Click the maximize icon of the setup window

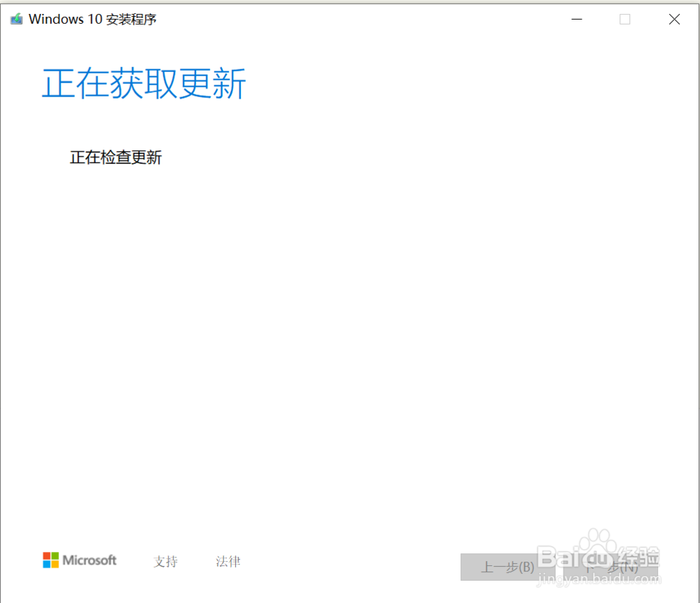[x=624, y=19]
